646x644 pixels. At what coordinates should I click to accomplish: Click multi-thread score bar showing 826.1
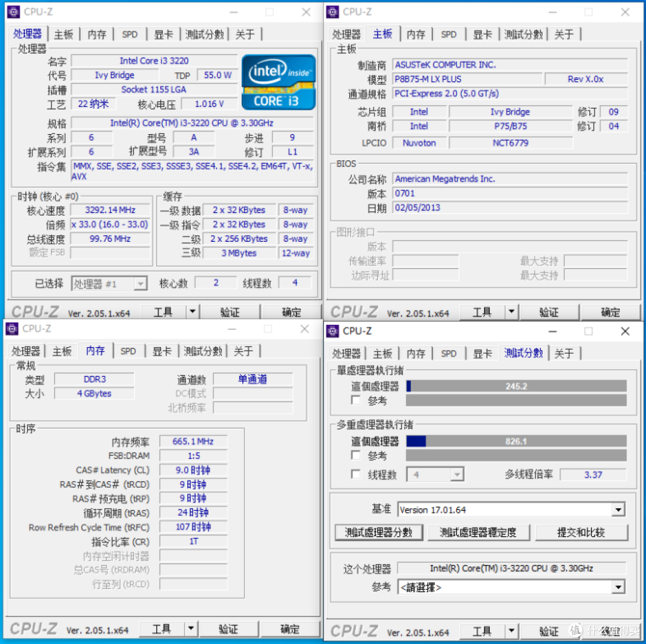(516, 441)
